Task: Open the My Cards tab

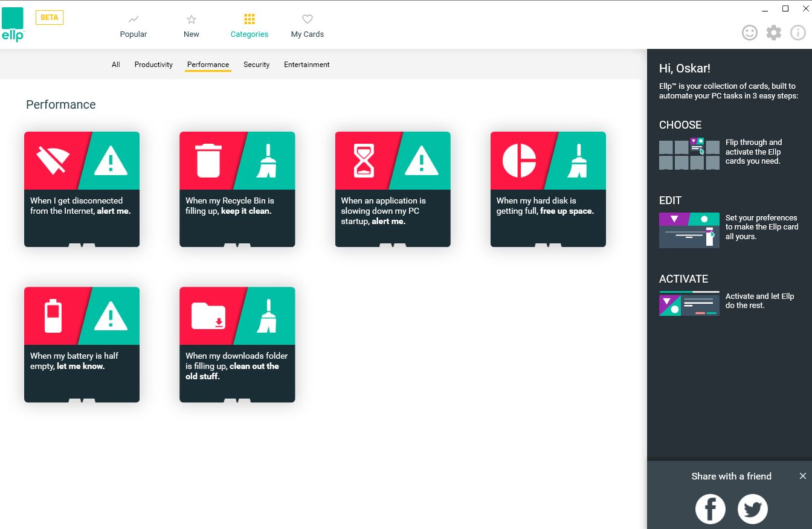Action: 308,27
